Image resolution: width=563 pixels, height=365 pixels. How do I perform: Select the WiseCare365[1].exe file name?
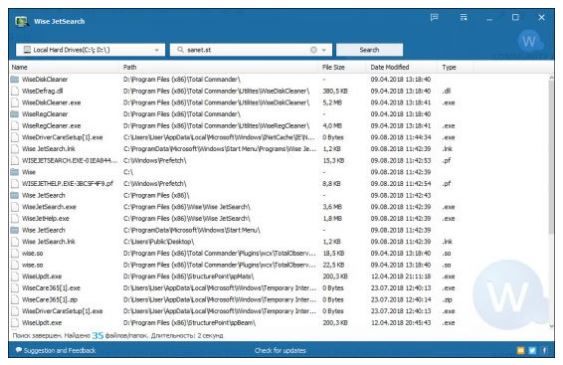click(51, 288)
